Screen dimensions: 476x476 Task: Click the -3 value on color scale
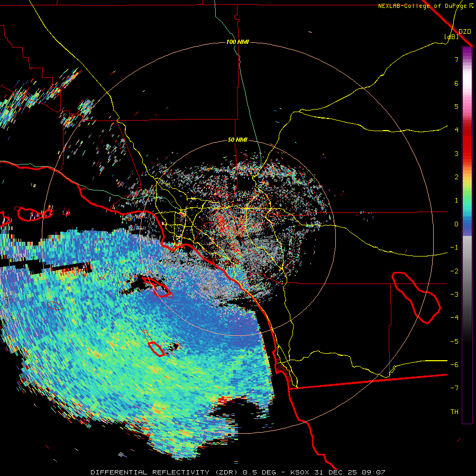(454, 295)
